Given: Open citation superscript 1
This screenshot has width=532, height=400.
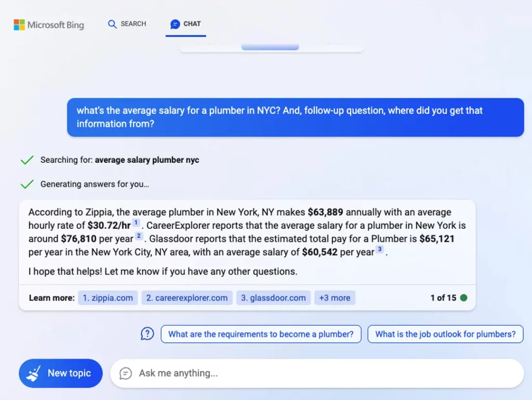Looking at the screenshot, I should pos(136,223).
